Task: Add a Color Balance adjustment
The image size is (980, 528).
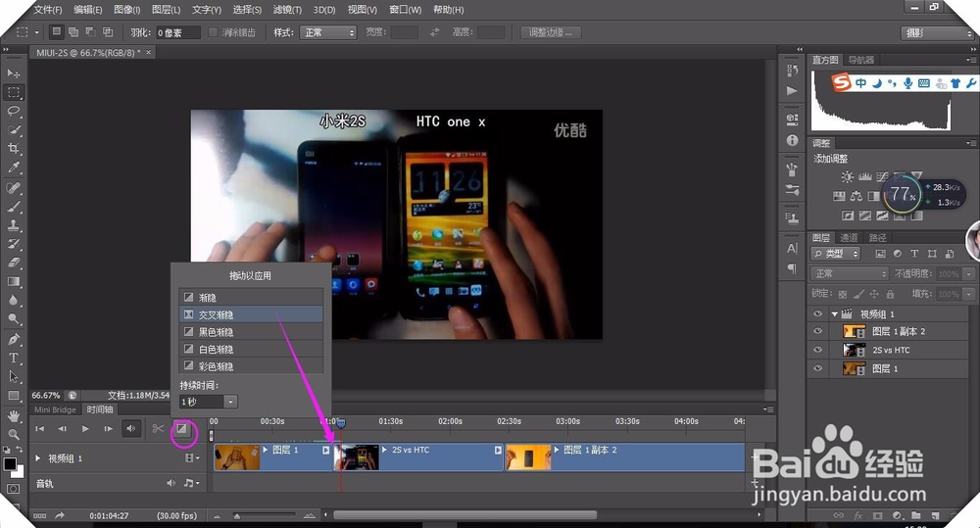Action: click(x=857, y=196)
